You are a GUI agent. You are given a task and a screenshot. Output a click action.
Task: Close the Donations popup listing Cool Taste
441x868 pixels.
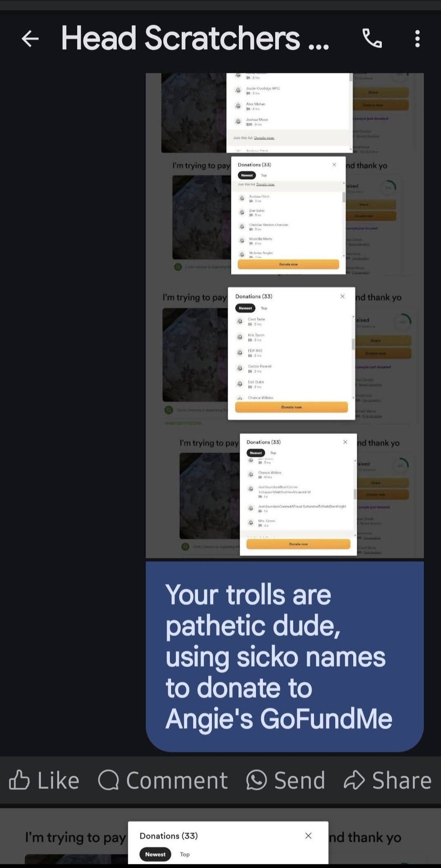pyautogui.click(x=342, y=296)
